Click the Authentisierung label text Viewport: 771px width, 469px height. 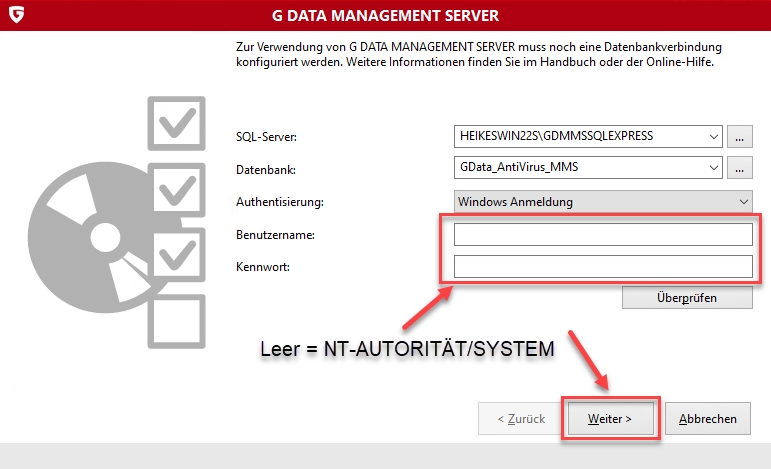coord(280,202)
